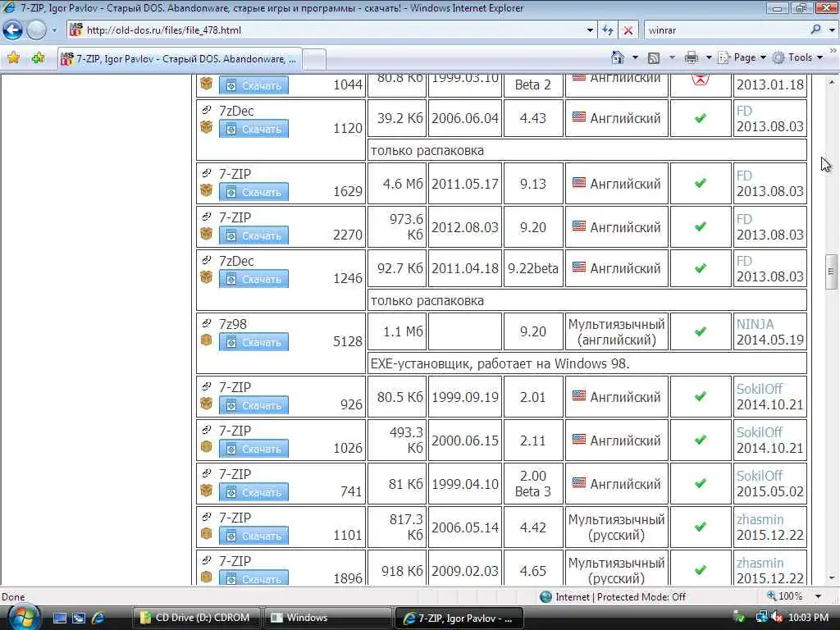Viewport: 840px width, 630px height.
Task: Click the Stop loading red X icon
Action: [628, 30]
